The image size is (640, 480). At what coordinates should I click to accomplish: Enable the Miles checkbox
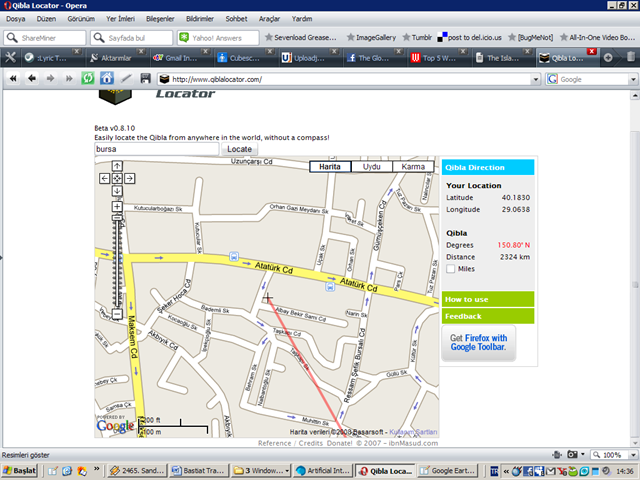tap(451, 269)
